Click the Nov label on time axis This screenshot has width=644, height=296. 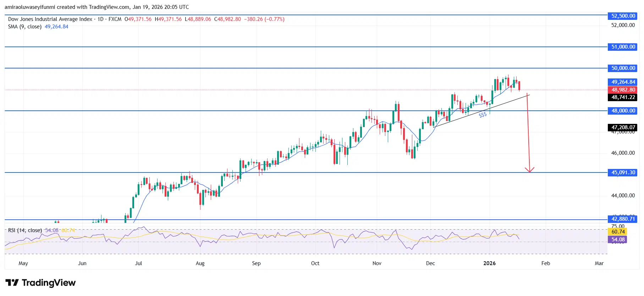(x=377, y=263)
